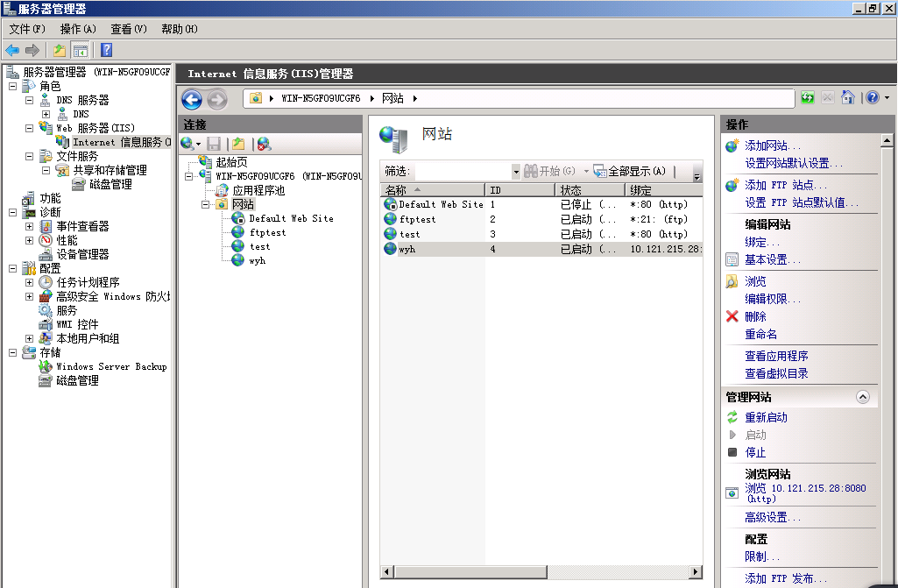
Task: Open the 文件(F) menu
Action: 27,29
